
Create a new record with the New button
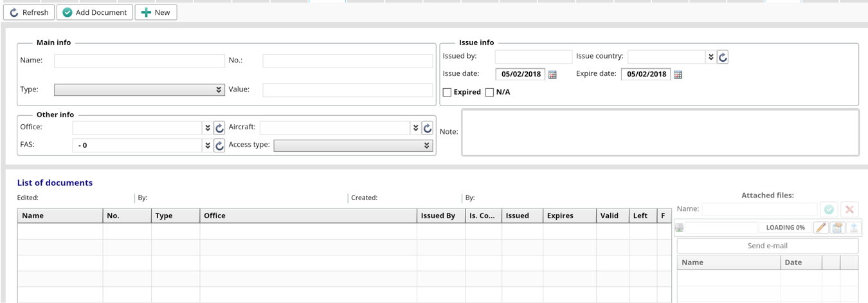pyautogui.click(x=156, y=12)
